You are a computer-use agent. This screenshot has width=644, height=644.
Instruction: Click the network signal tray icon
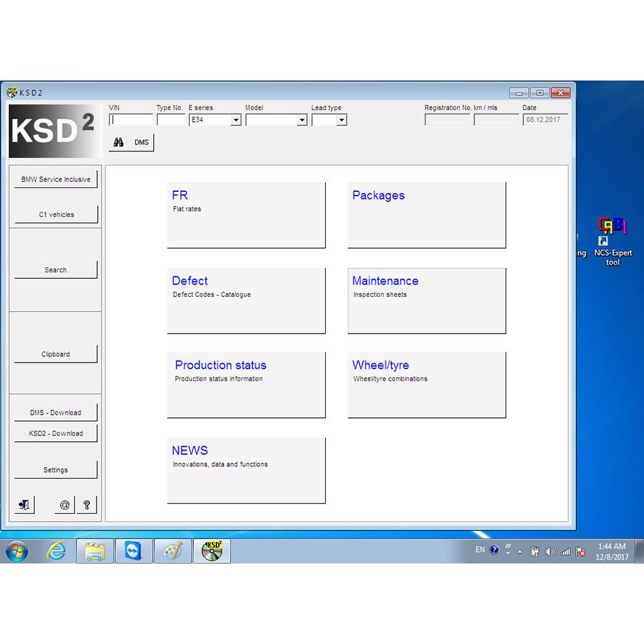(x=565, y=552)
